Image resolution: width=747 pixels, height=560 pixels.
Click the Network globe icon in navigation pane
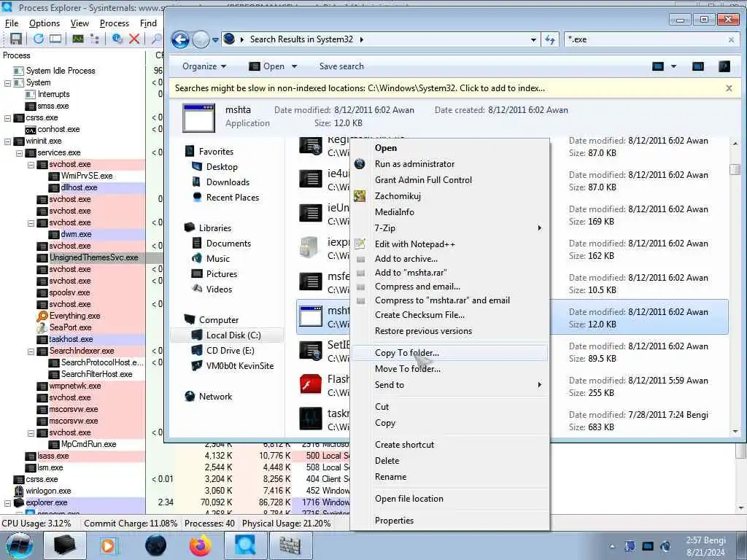[190, 396]
